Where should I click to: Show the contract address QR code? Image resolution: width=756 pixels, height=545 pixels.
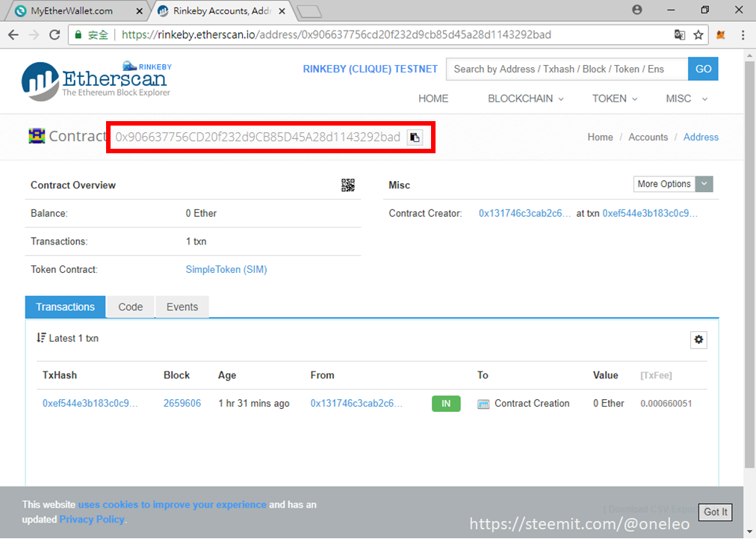click(x=347, y=185)
